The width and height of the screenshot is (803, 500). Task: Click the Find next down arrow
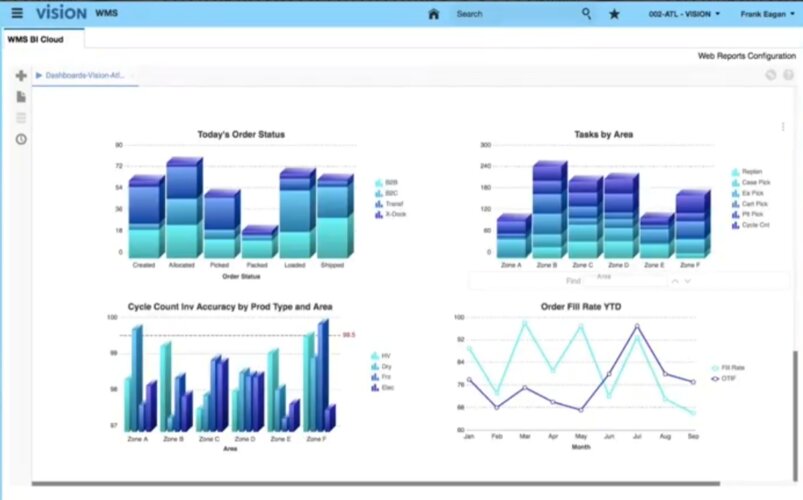[x=688, y=281]
